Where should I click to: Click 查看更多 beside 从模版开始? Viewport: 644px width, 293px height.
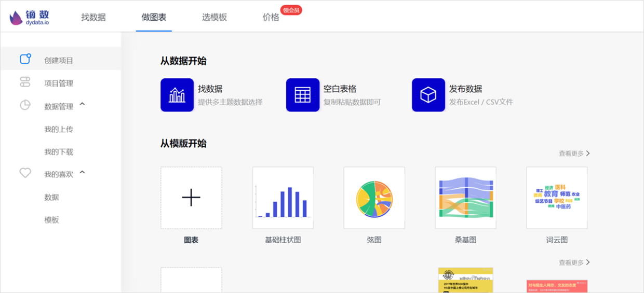(574, 154)
